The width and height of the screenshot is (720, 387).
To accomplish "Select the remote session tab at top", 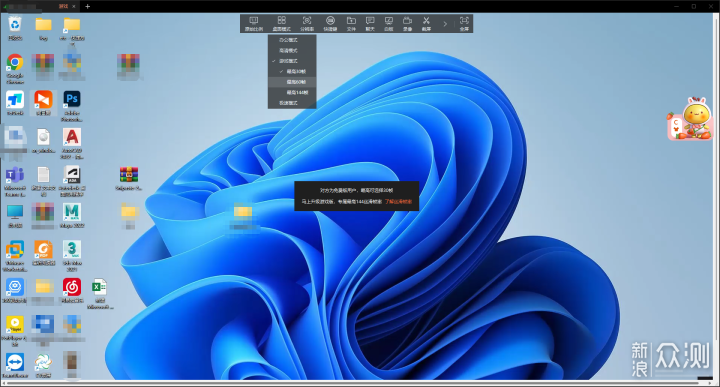I will [x=40, y=6].
